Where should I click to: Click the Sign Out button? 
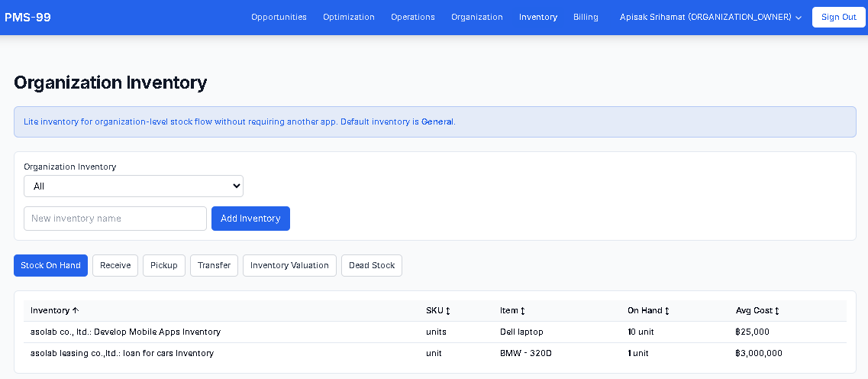(838, 17)
